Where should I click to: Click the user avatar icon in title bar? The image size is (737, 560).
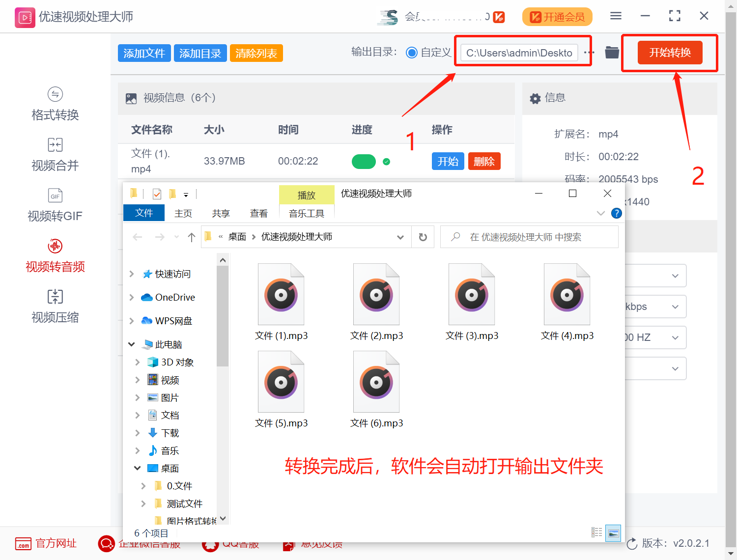point(388,17)
